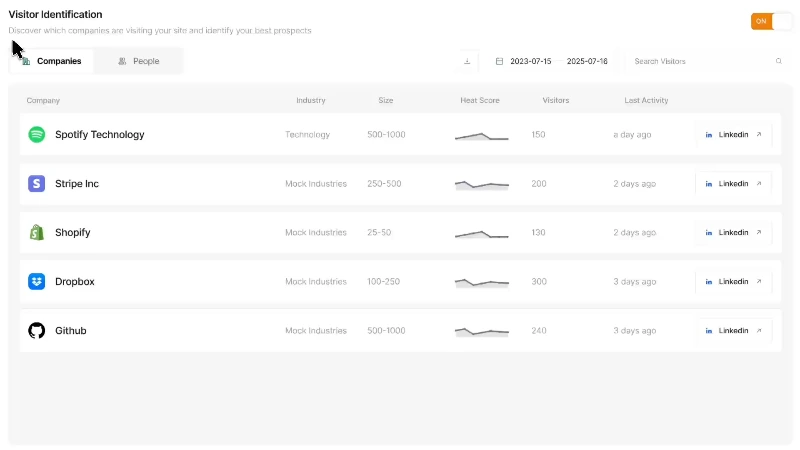This screenshot has height=450, width=800.
Task: Click the Spotify Technology logo icon
Action: 36,135
